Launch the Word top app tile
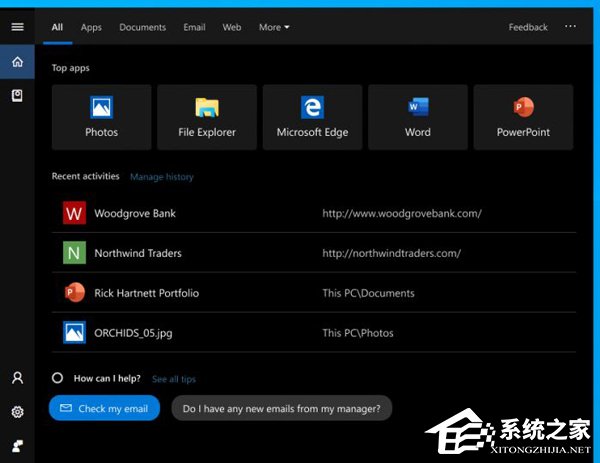The width and height of the screenshot is (600, 463). point(418,117)
